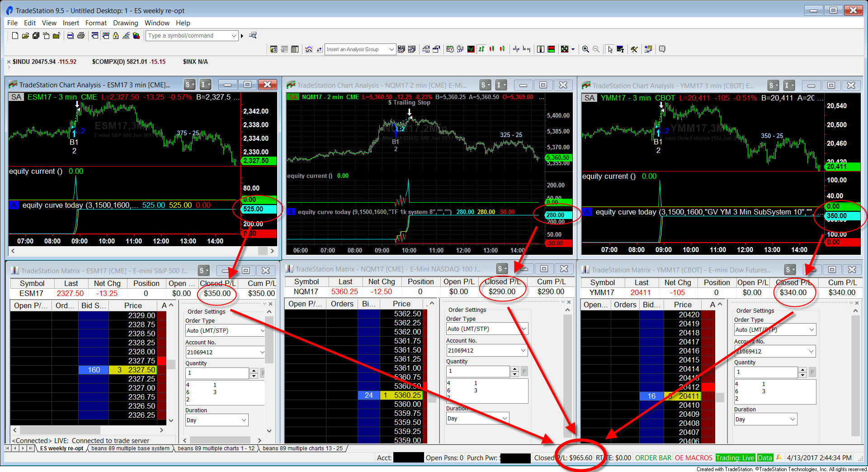Click the printer icon in the toolbar
This screenshot has width=868, height=472.
(81, 36)
